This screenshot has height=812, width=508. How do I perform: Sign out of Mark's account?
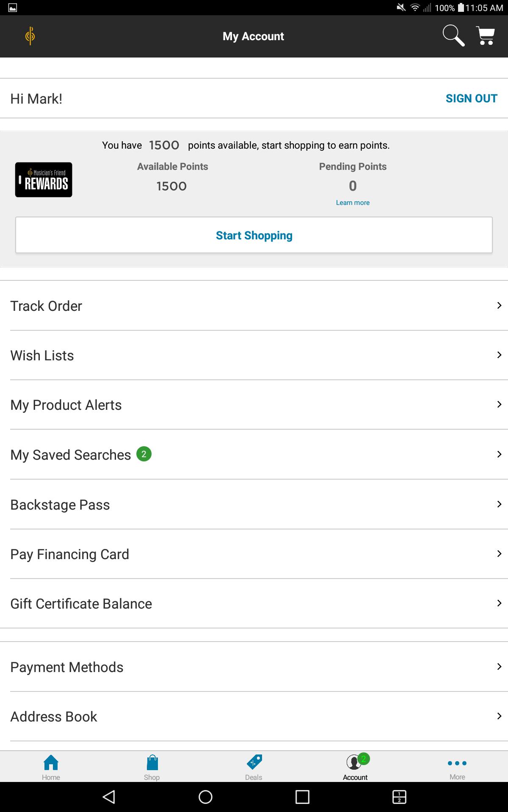(471, 99)
